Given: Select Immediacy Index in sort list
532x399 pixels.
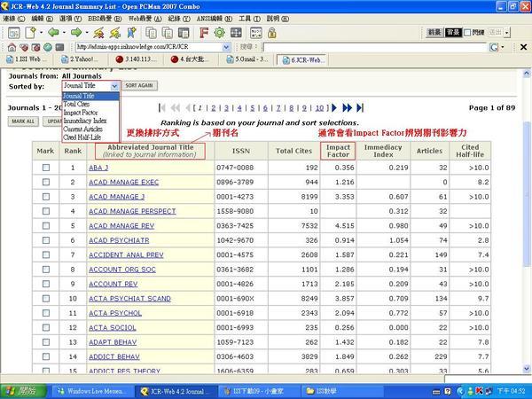Looking at the screenshot, I should click(x=85, y=121).
